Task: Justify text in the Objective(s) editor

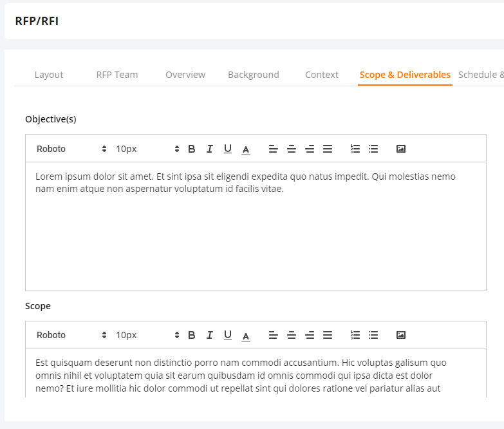Action: 328,149
